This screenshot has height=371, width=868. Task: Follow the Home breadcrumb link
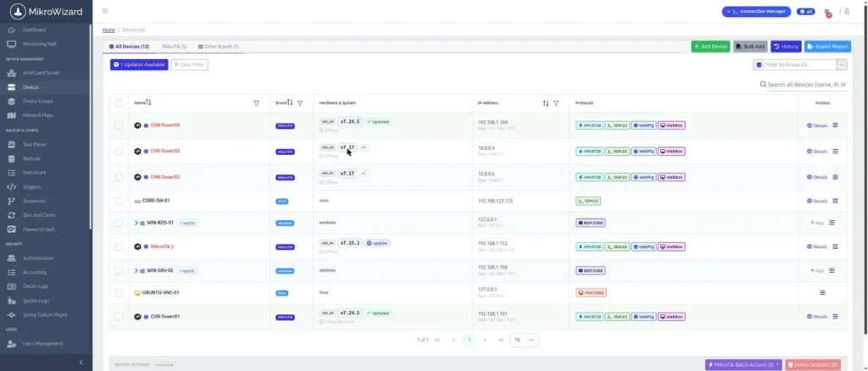tap(108, 30)
